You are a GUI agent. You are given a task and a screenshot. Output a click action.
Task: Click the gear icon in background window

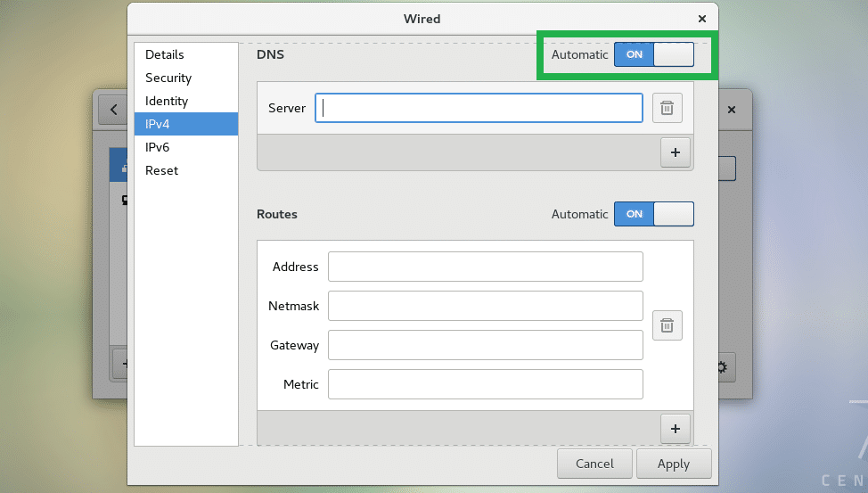tap(722, 366)
